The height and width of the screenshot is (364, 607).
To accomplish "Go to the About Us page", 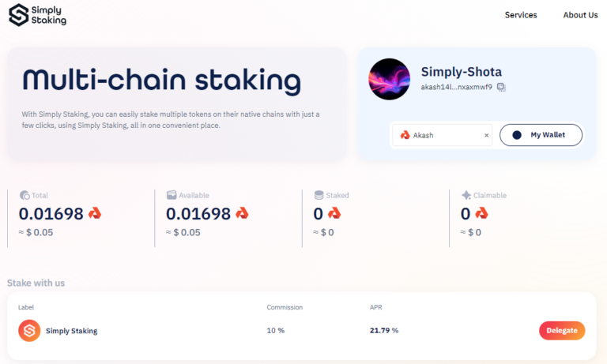I will (x=580, y=15).
